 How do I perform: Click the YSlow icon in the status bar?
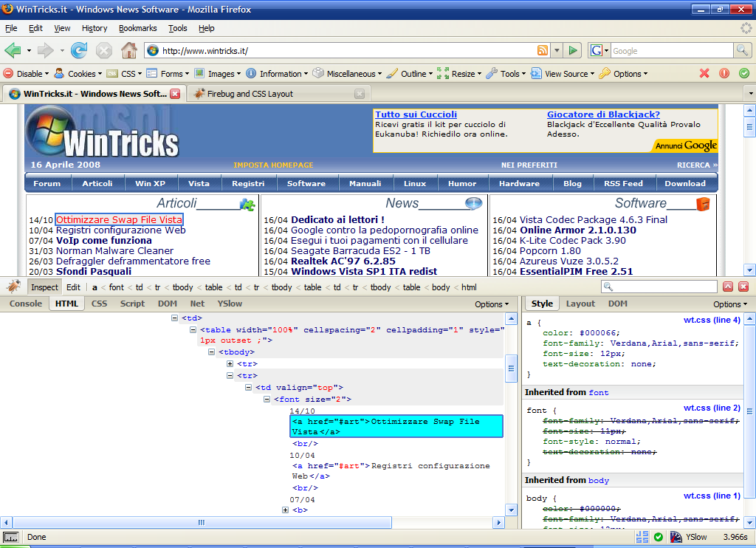(676, 537)
